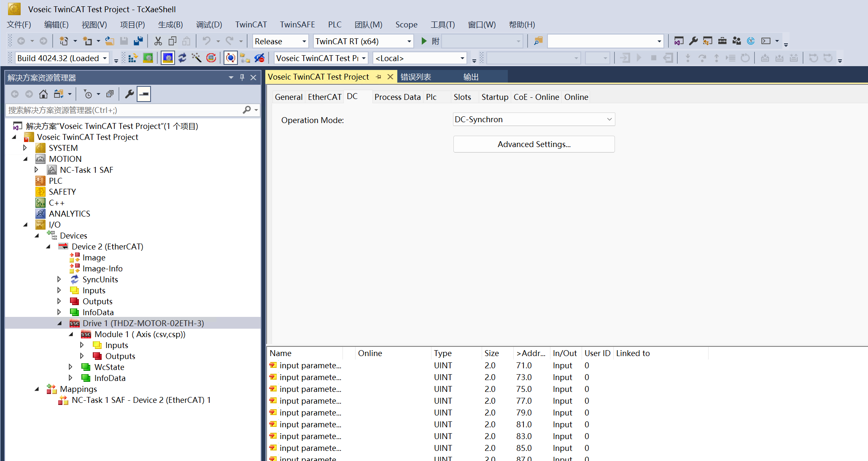Image resolution: width=868 pixels, height=461 pixels.
Task: Open the Release configuration dropdown
Action: tap(304, 41)
